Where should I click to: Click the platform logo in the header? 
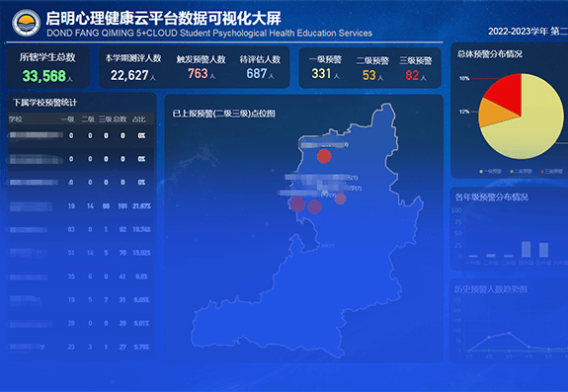(x=26, y=23)
